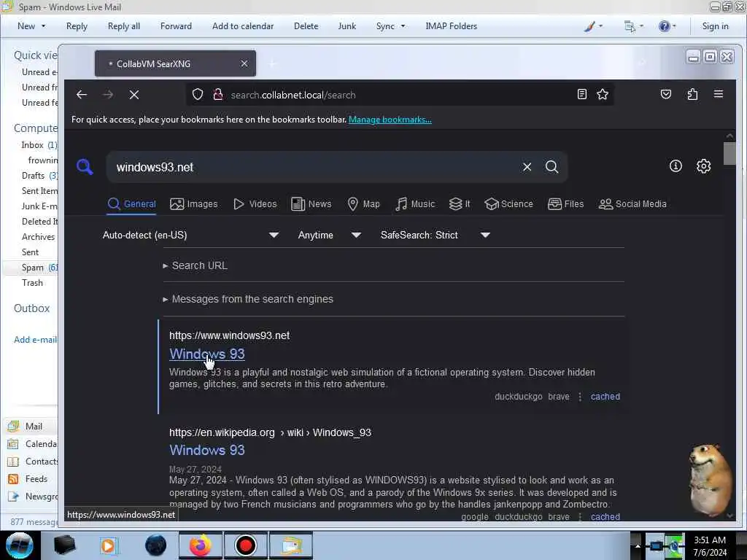Open Firefox from the taskbar

tap(201, 545)
